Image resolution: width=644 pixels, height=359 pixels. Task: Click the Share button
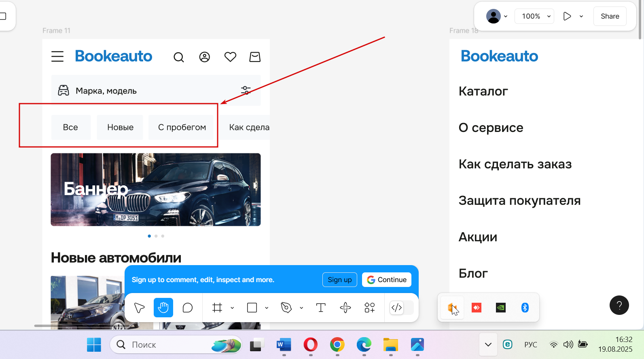coord(610,16)
